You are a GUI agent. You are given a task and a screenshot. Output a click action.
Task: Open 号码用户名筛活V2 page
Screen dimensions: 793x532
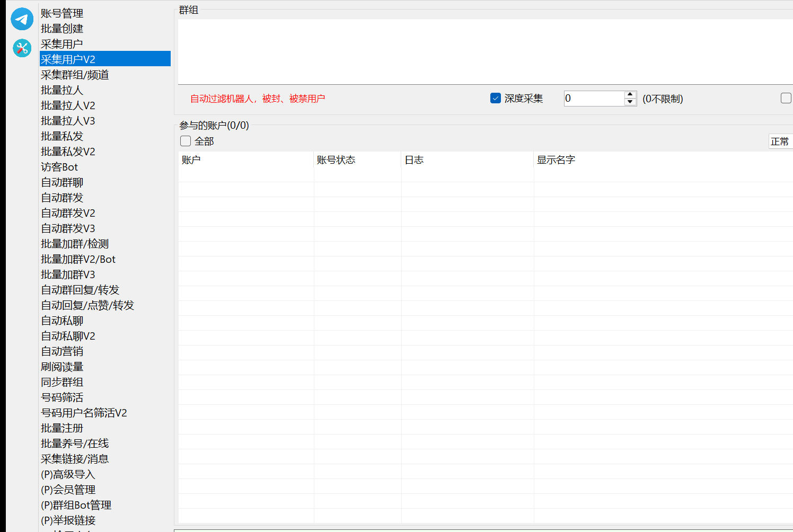click(105, 413)
